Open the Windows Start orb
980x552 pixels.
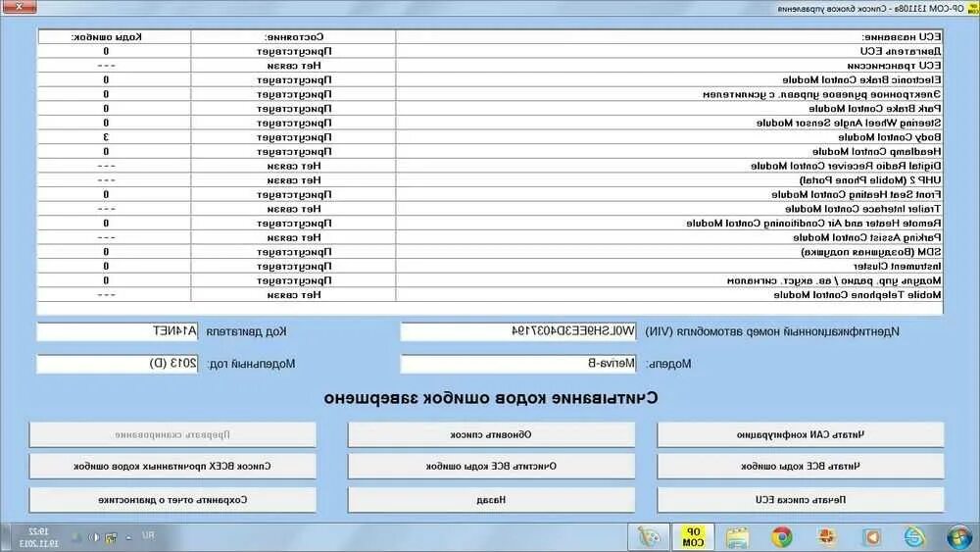[x=958, y=537]
